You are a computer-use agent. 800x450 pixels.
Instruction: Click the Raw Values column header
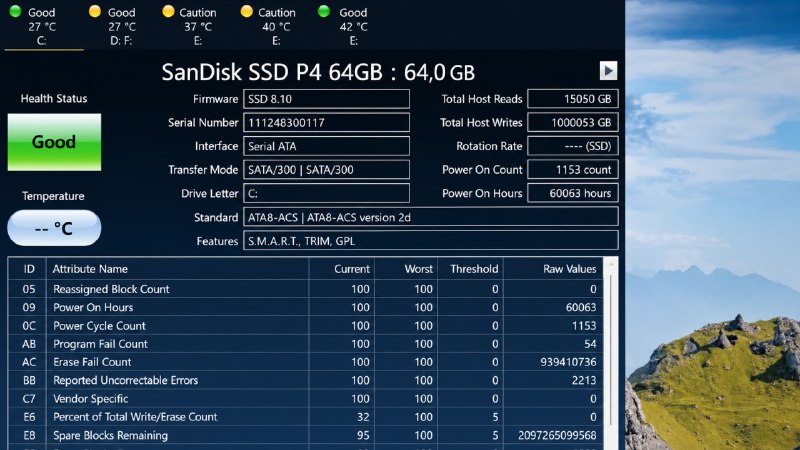pos(553,269)
